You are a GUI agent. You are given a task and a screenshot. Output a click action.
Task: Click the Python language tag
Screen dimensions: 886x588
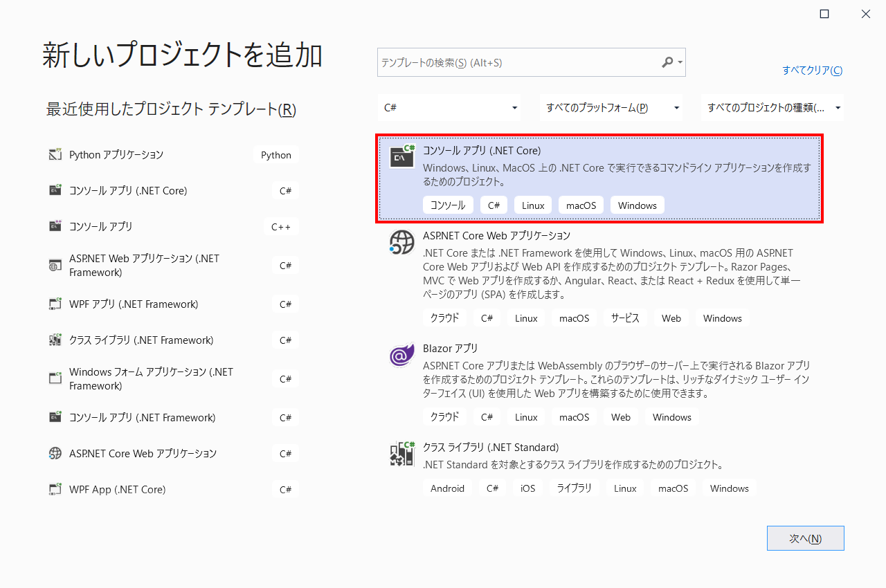pos(276,155)
